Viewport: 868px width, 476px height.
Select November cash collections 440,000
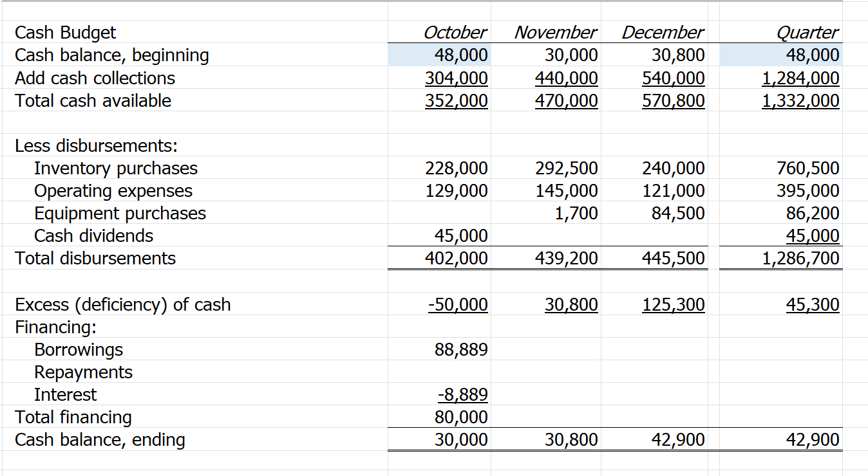[x=566, y=78]
